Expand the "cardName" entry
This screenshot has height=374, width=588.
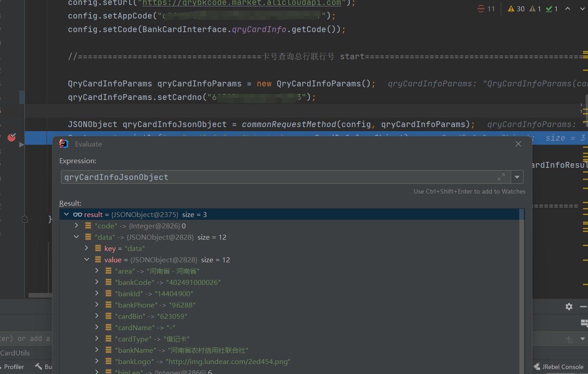[97, 327]
